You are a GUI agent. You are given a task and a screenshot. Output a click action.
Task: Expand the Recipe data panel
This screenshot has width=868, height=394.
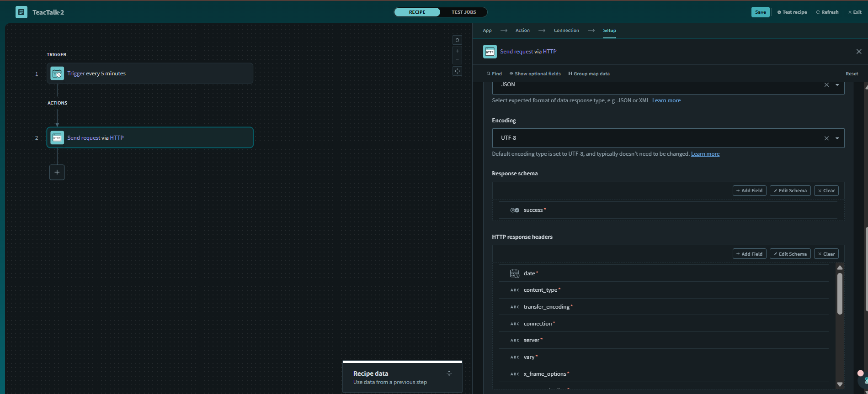[449, 373]
